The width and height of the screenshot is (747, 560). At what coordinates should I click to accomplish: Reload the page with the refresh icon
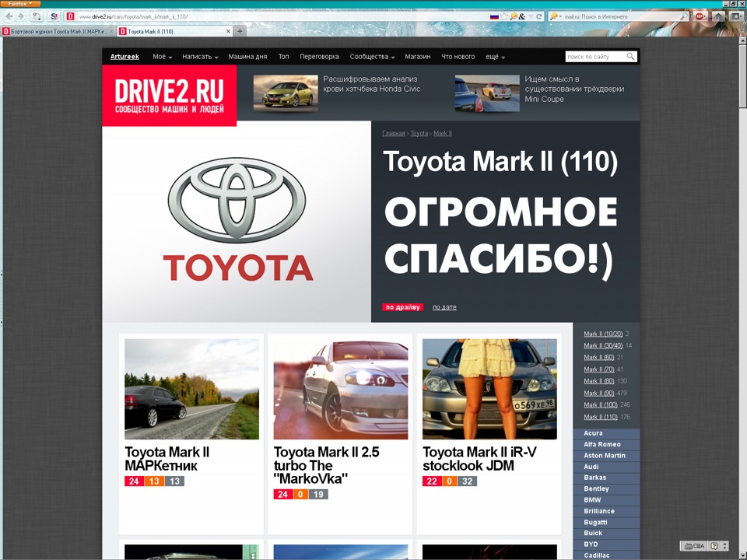pos(539,16)
